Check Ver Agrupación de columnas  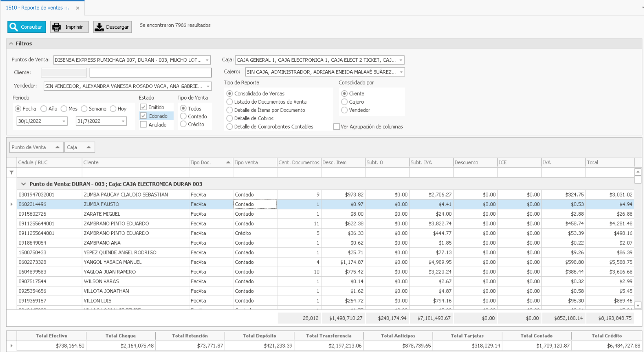coord(336,127)
